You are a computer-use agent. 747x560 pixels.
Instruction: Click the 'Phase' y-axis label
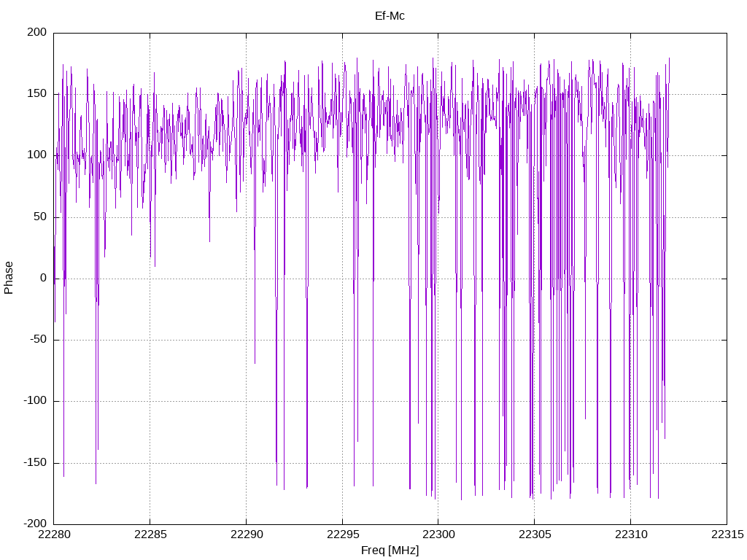click(9, 278)
